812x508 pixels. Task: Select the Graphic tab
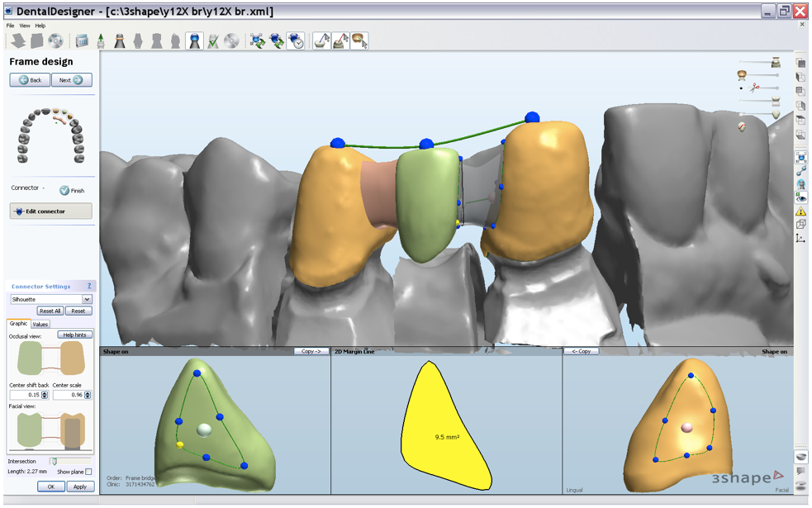point(19,324)
